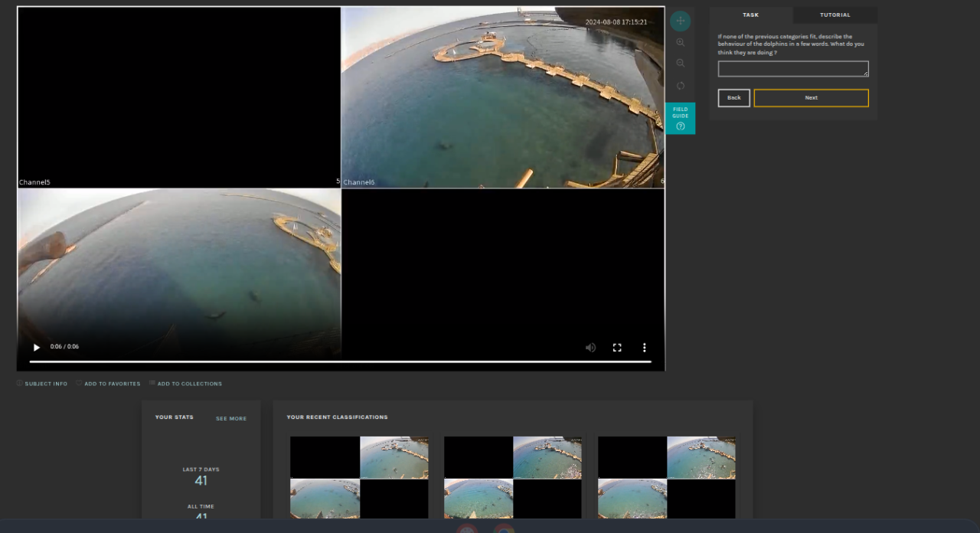Click the zoom out magnifier icon

pyautogui.click(x=680, y=64)
